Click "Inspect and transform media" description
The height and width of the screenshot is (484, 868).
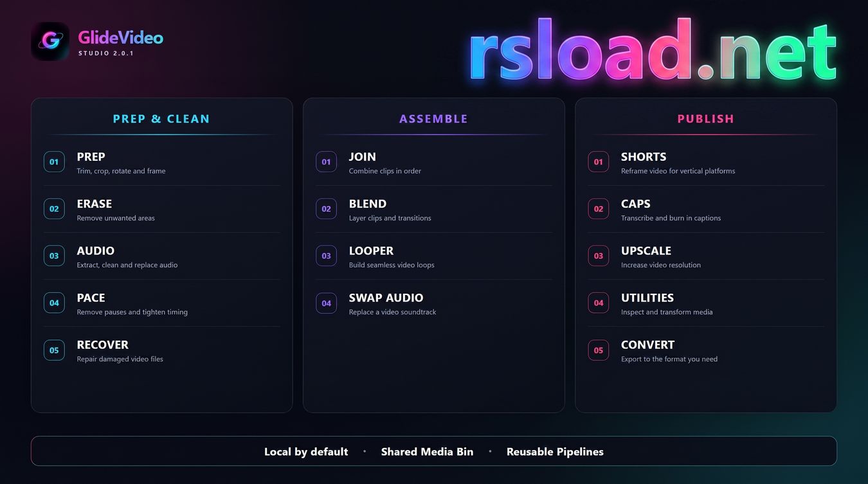(667, 312)
